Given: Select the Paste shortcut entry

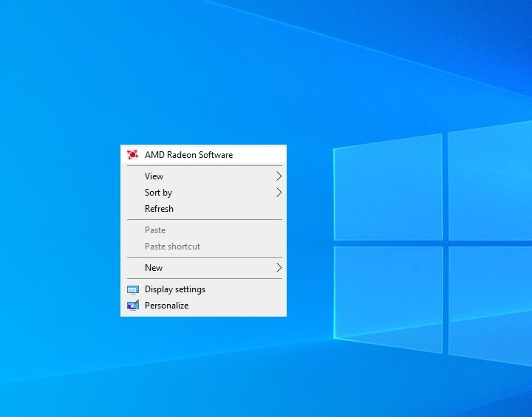Looking at the screenshot, I should (x=203, y=247).
